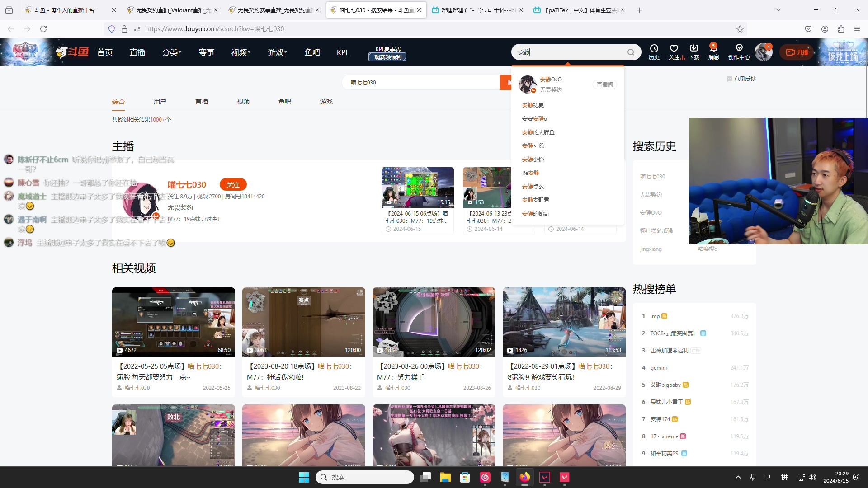Click the 关注 button for 喵七七030
868x488 pixels.
[233, 185]
